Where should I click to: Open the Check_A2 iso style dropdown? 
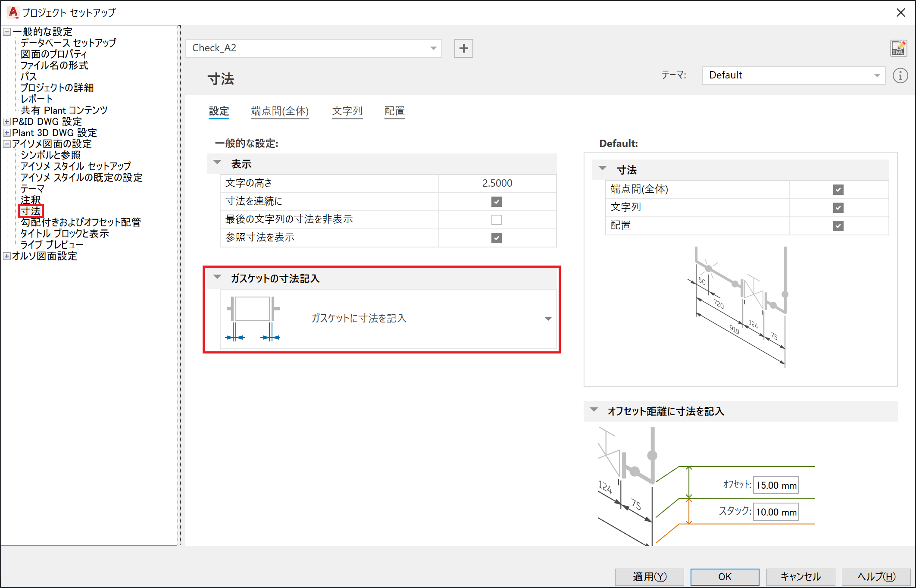coord(433,48)
